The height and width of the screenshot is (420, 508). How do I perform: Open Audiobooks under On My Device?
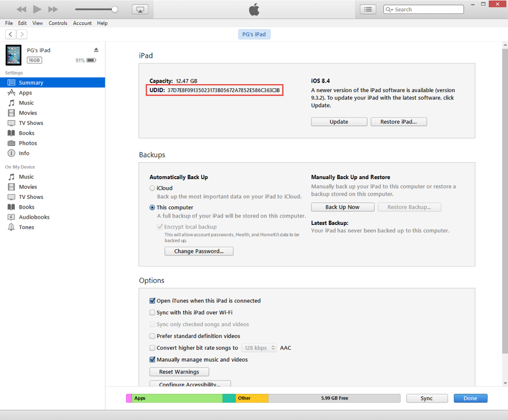[x=34, y=217]
